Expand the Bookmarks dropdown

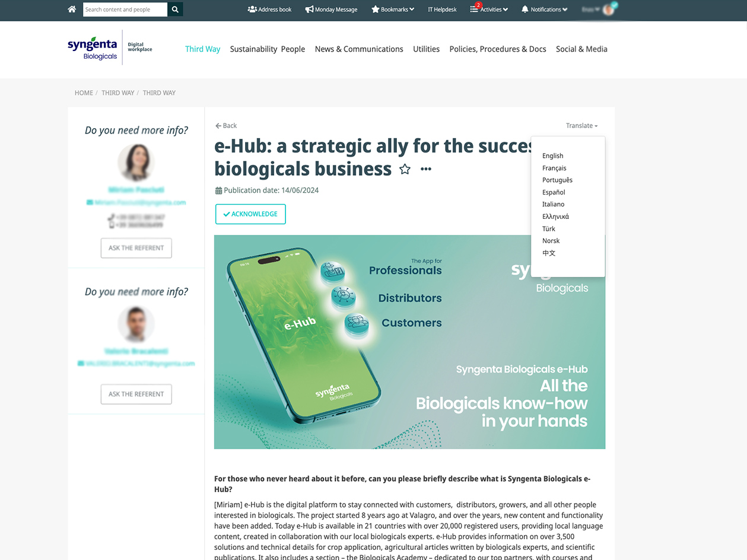(x=393, y=9)
